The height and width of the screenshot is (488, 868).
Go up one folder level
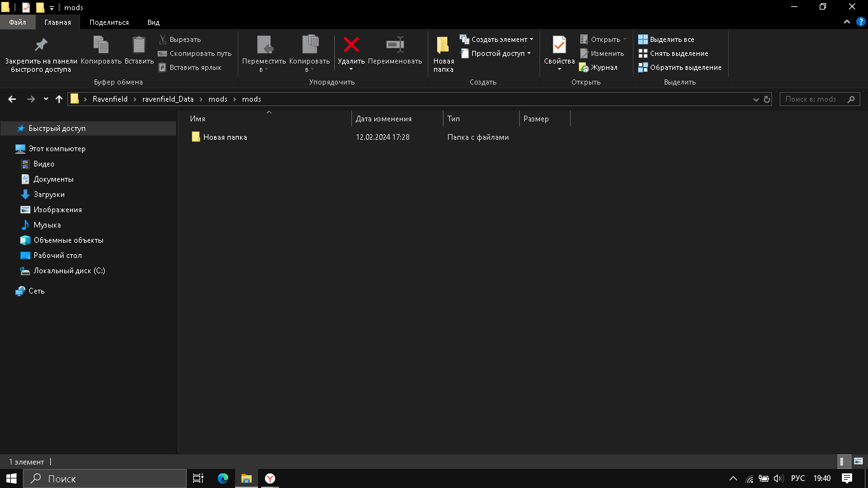59,99
